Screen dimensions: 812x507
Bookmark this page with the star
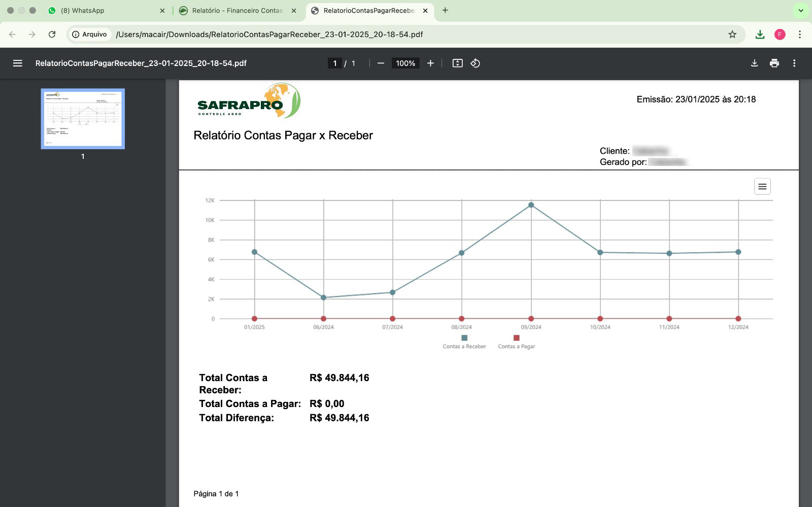(x=732, y=35)
